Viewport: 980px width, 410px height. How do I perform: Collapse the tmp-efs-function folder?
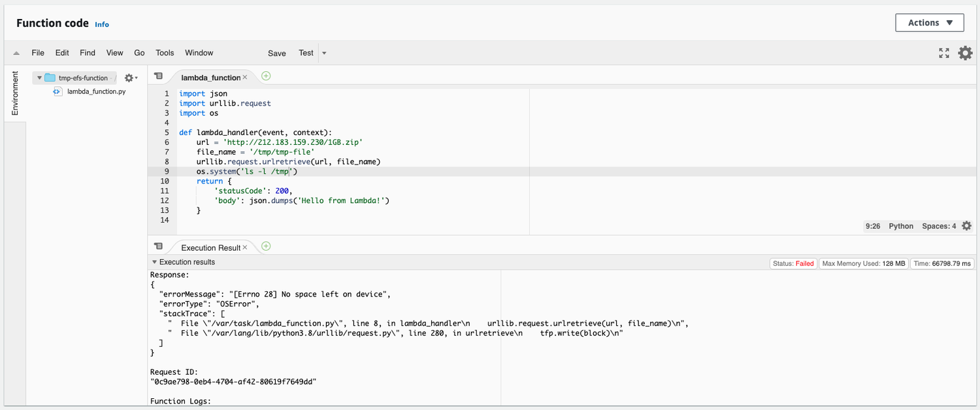tap(39, 77)
